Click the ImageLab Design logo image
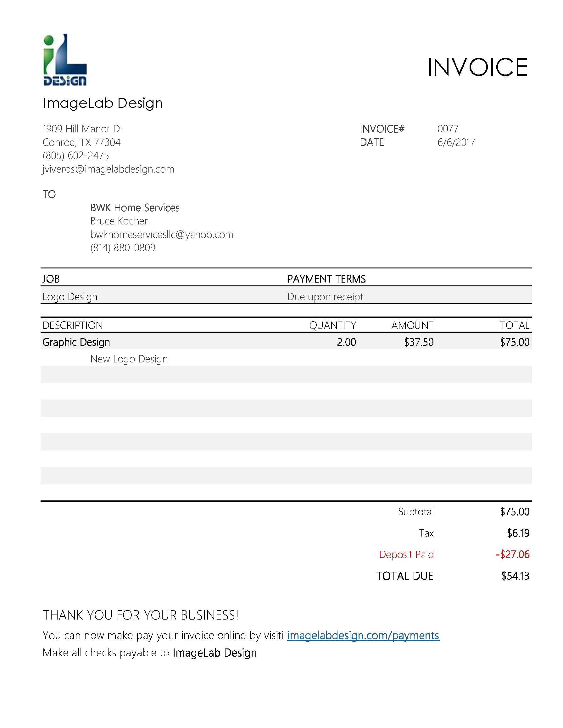Viewport: 563px width, 728px height. click(x=65, y=60)
